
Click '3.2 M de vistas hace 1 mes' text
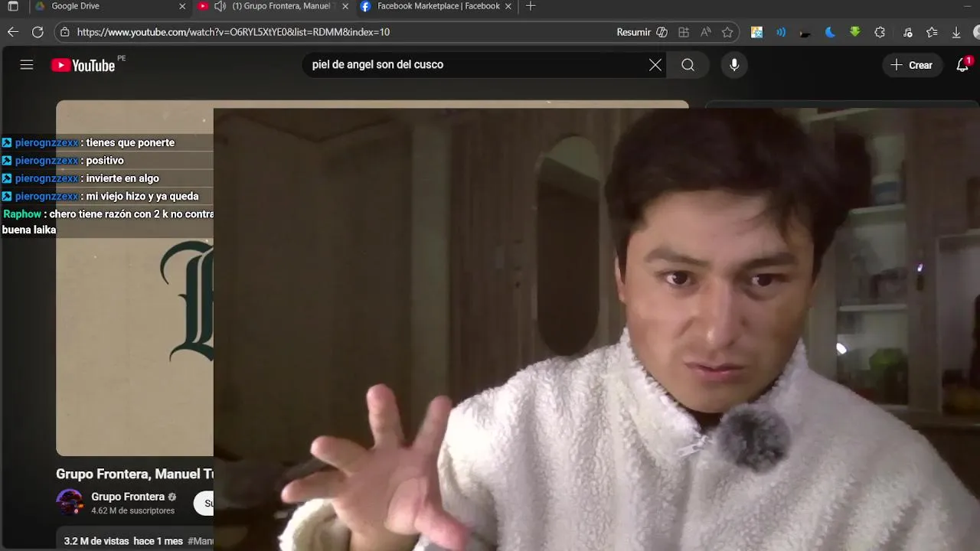123,541
